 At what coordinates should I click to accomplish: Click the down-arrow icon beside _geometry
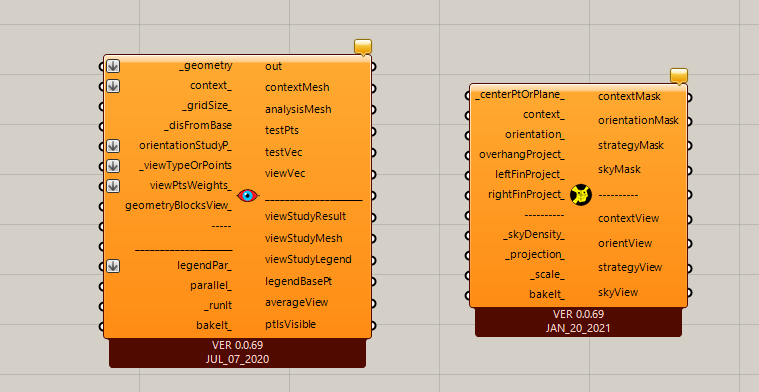[x=113, y=66]
